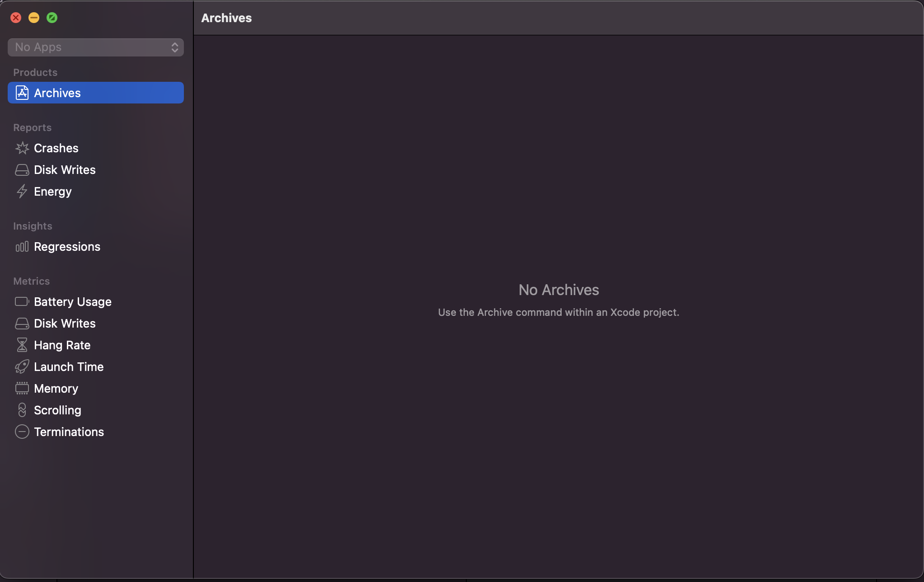Click the yellow minimize window button
The height and width of the screenshot is (582, 924).
34,18
